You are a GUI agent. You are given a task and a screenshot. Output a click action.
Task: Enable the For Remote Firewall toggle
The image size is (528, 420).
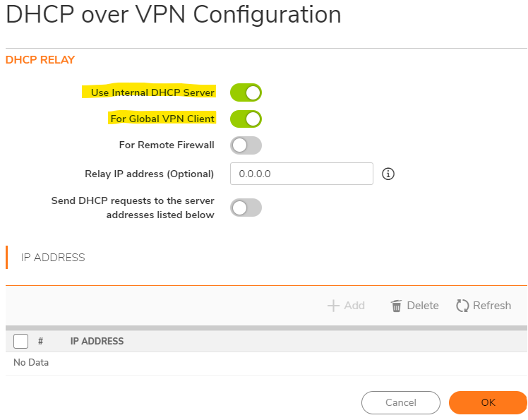click(x=246, y=145)
